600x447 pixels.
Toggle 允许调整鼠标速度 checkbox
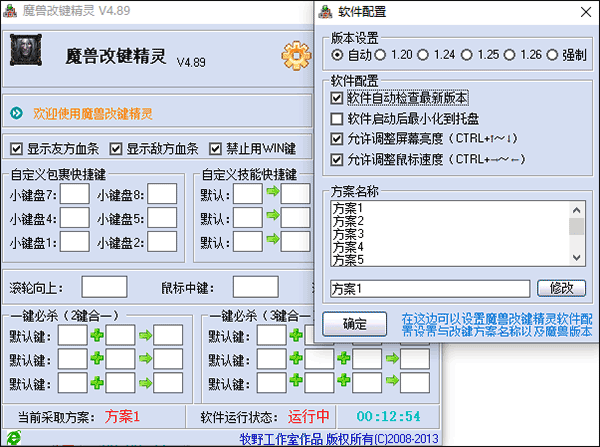click(x=337, y=159)
